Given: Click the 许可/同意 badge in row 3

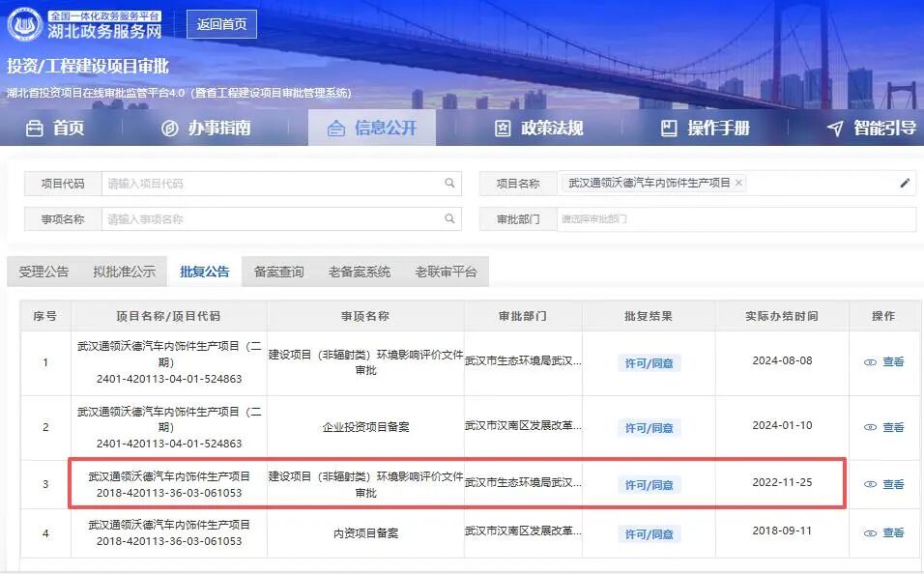Looking at the screenshot, I should 649,485.
